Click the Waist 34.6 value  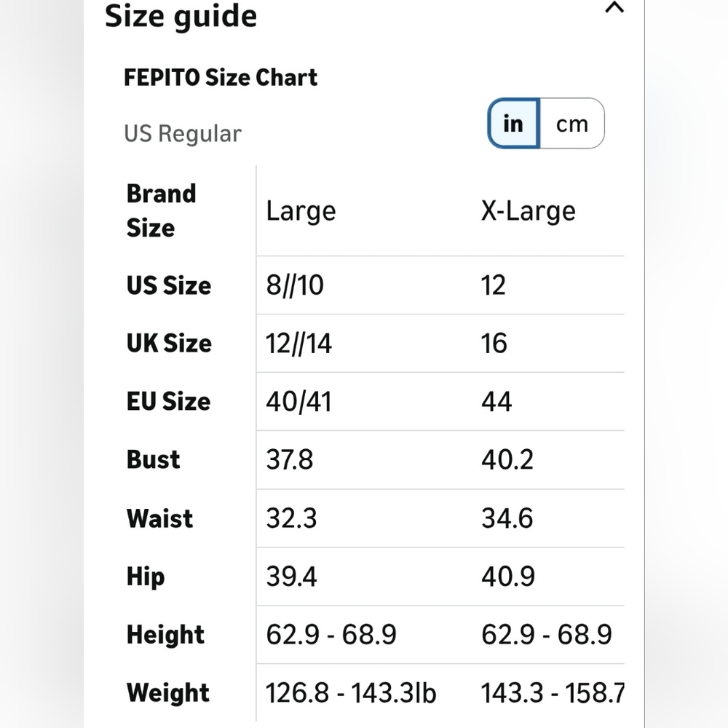[507, 518]
